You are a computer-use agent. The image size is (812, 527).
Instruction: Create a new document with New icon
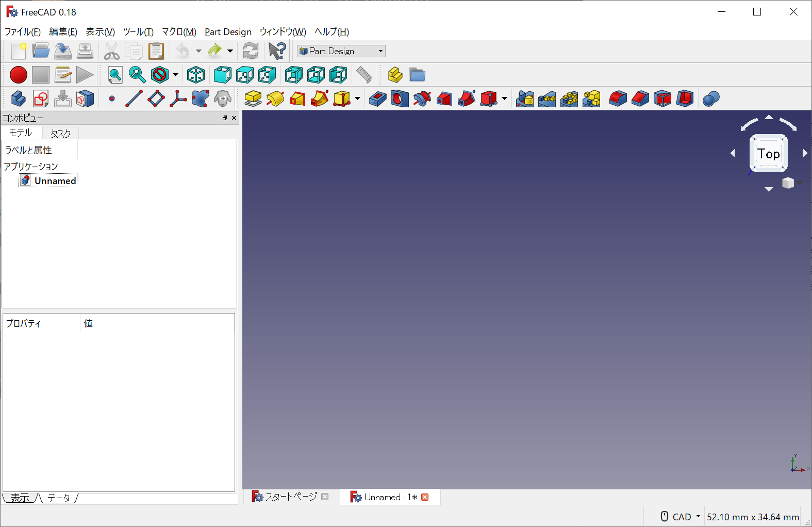pyautogui.click(x=19, y=51)
